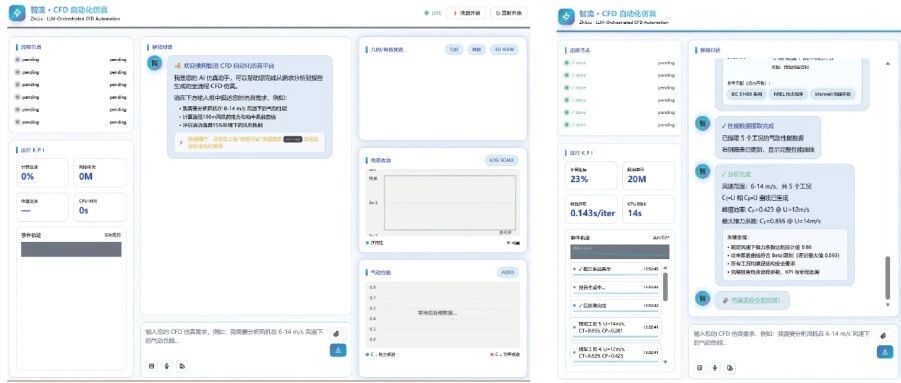Click the microphone icon in right window
This screenshot has height=383, width=901.
coord(714,367)
